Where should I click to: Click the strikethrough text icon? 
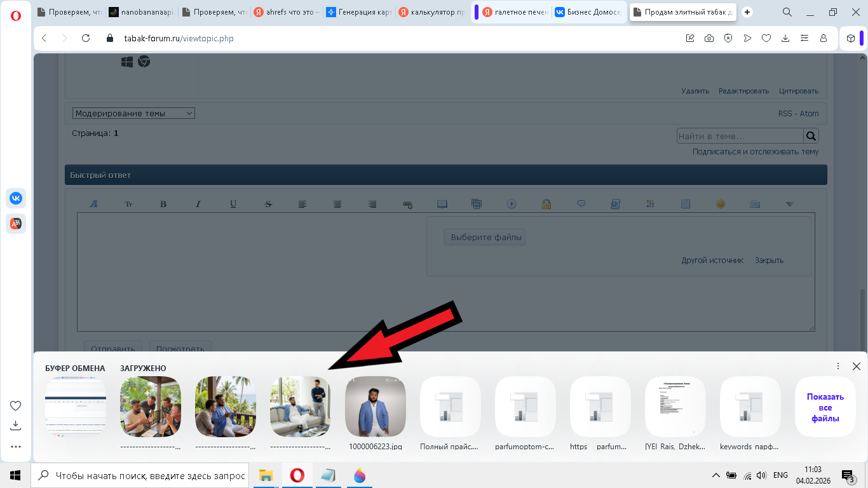point(268,204)
